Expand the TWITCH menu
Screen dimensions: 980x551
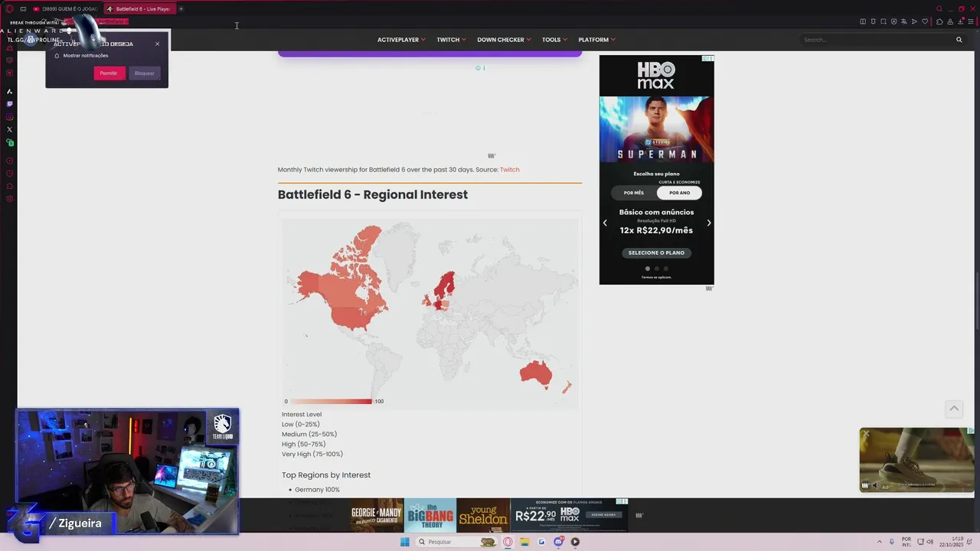tap(451, 40)
